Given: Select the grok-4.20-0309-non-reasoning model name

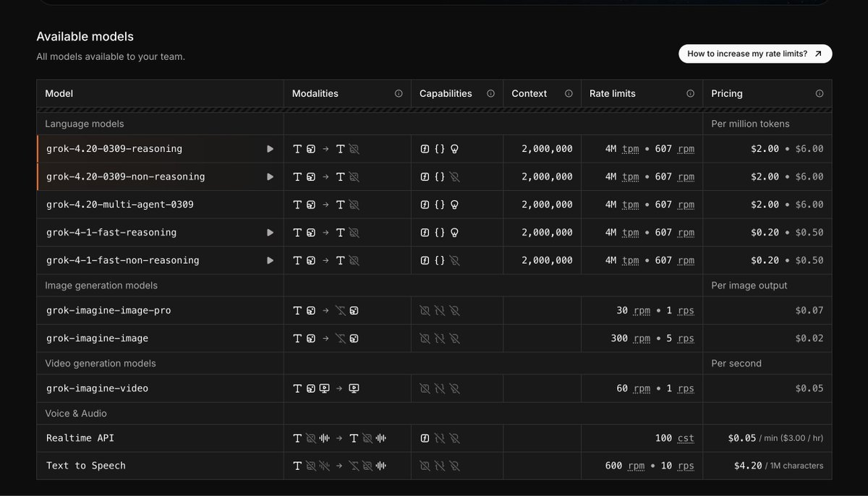Looking at the screenshot, I should (126, 176).
